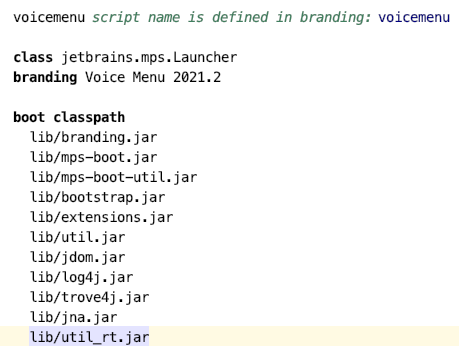Click the highlighted lib/util_rt.jar entry
459x360 pixels.
[89, 337]
